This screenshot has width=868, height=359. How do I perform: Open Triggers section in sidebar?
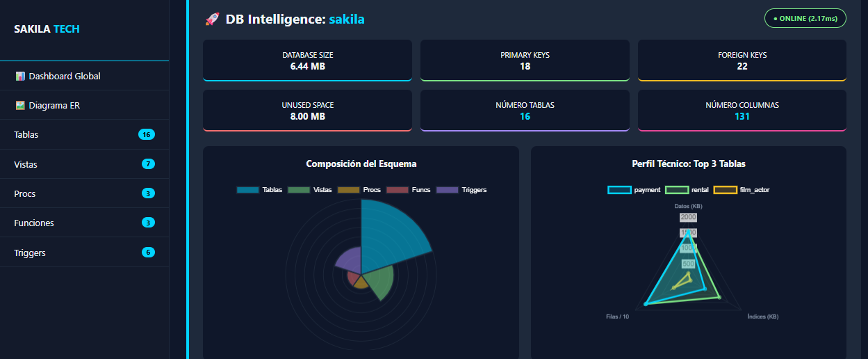[30, 253]
